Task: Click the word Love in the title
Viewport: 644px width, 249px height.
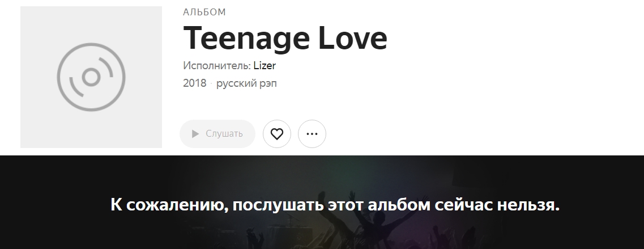Action: (x=352, y=38)
